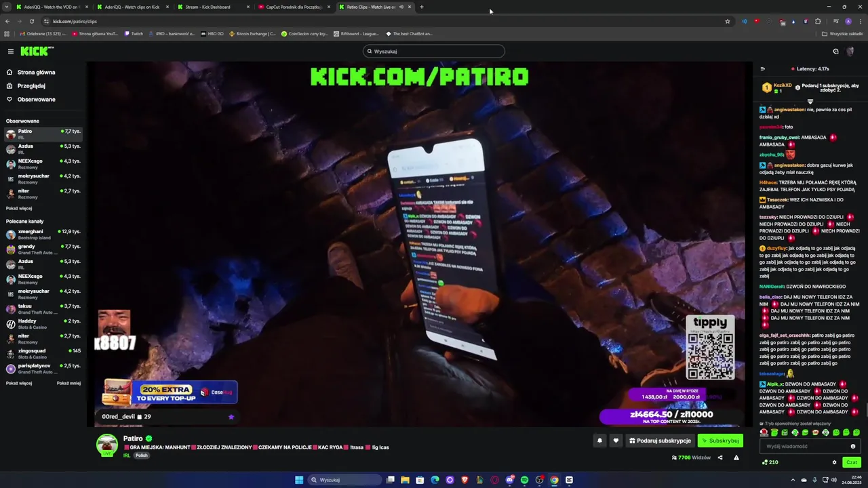Expand followed channels with left Pokaż więcej

click(x=19, y=208)
